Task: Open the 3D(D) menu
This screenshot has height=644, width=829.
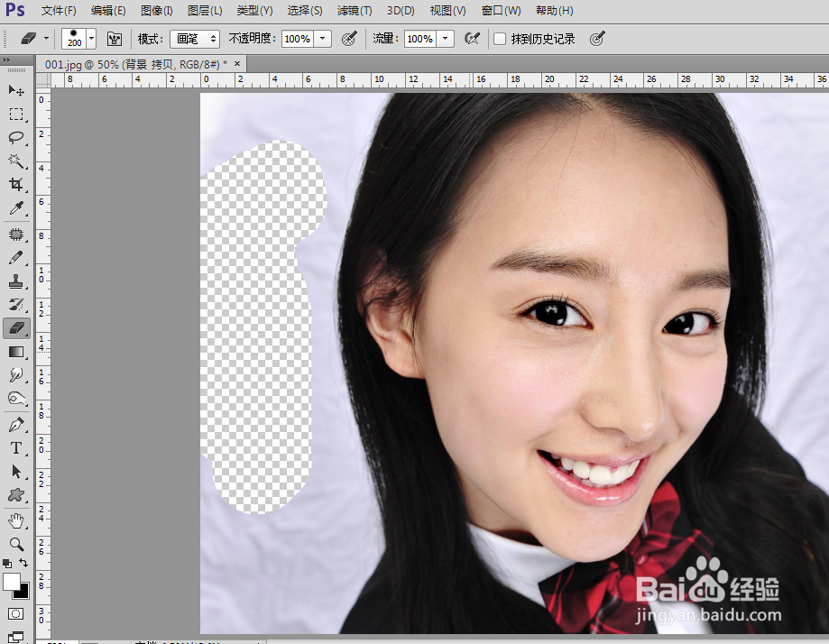Action: coord(401,11)
